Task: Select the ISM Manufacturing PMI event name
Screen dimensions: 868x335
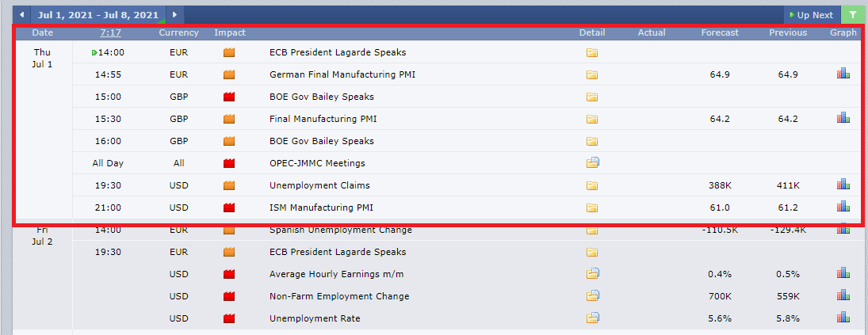Action: (321, 207)
